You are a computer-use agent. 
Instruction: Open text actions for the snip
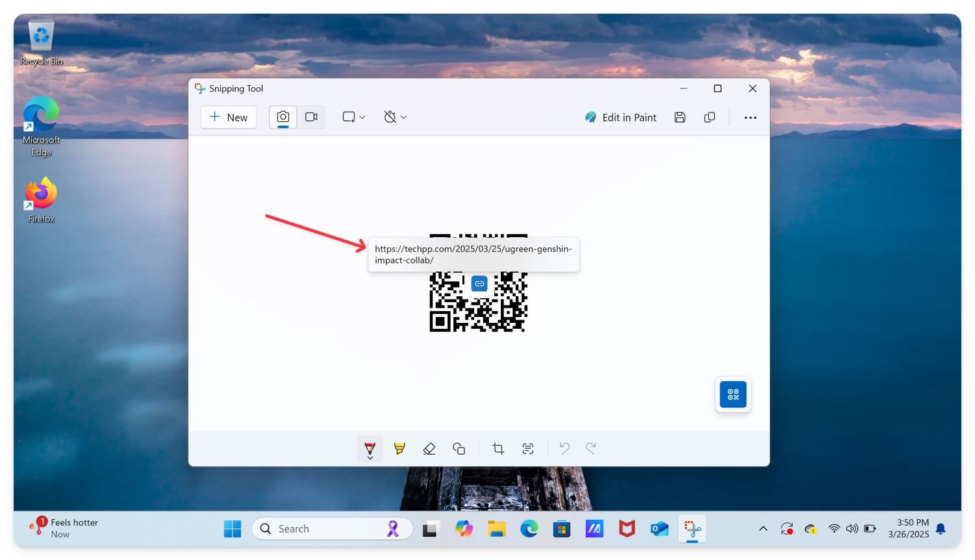click(528, 448)
